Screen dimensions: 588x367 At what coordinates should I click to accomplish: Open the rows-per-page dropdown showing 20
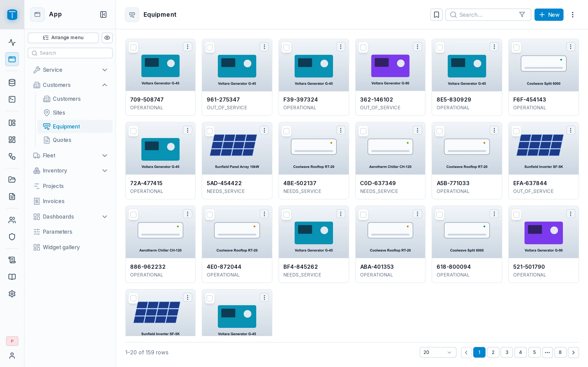tap(438, 352)
